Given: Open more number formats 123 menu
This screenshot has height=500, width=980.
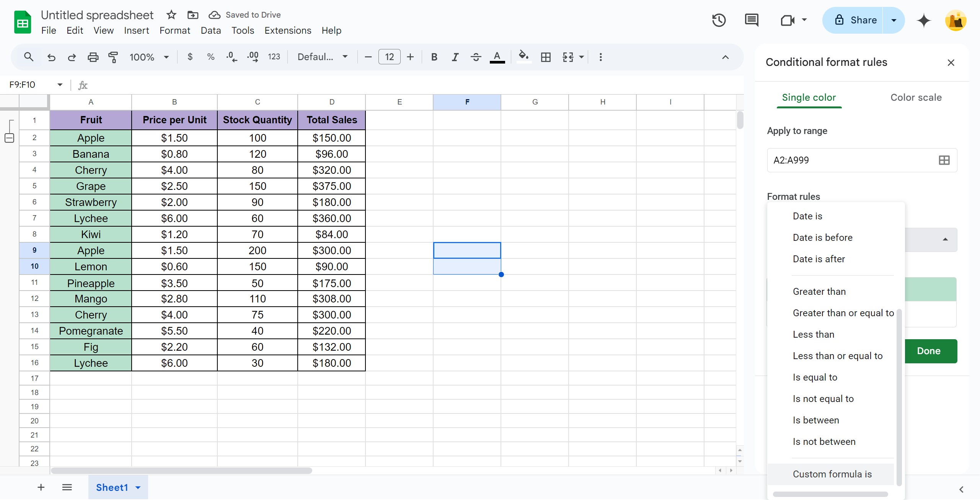Looking at the screenshot, I should click(x=274, y=57).
